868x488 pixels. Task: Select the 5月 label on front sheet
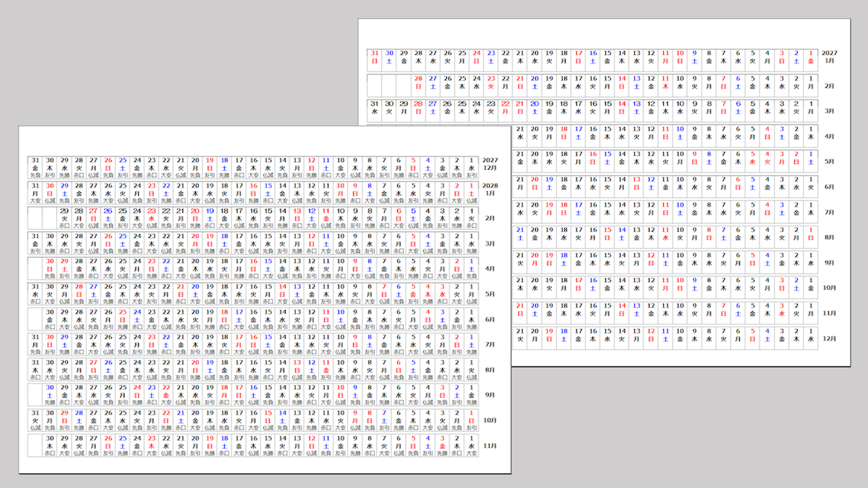[x=490, y=294]
